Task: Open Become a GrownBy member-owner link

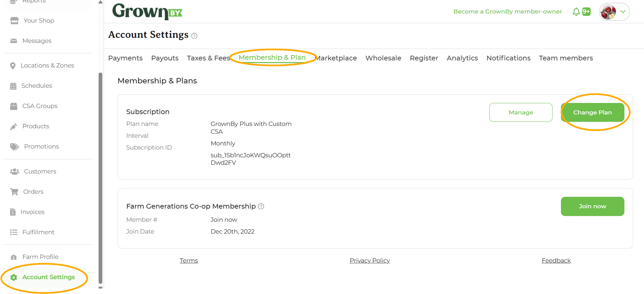Action: tap(508, 11)
